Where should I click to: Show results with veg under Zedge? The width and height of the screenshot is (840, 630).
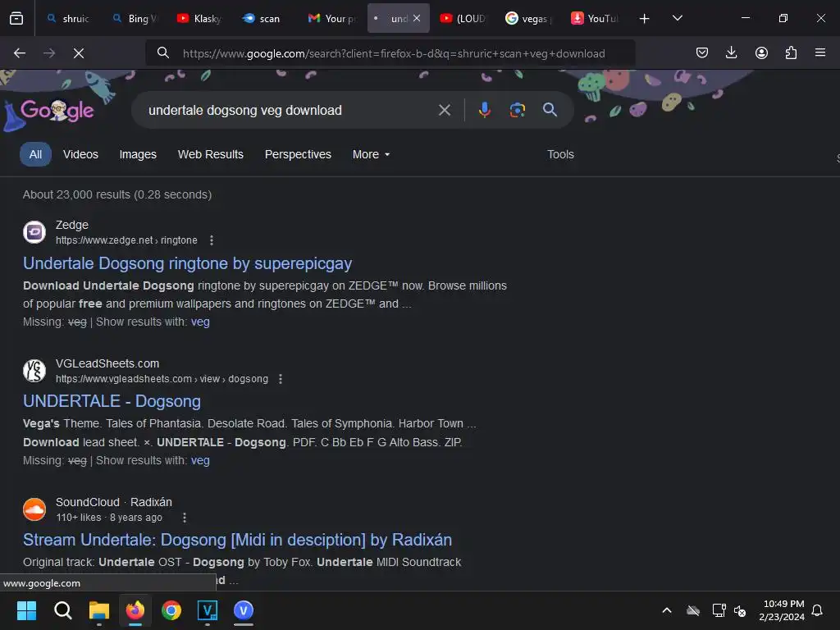(x=200, y=322)
